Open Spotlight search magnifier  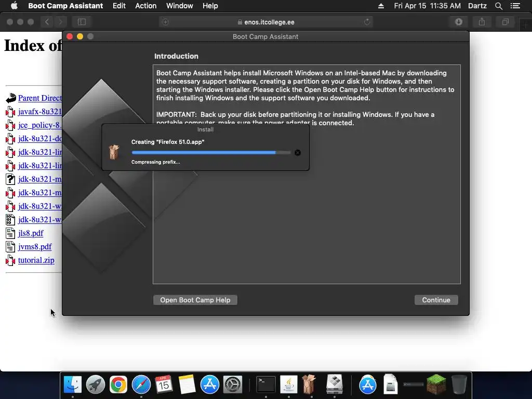[x=499, y=6]
